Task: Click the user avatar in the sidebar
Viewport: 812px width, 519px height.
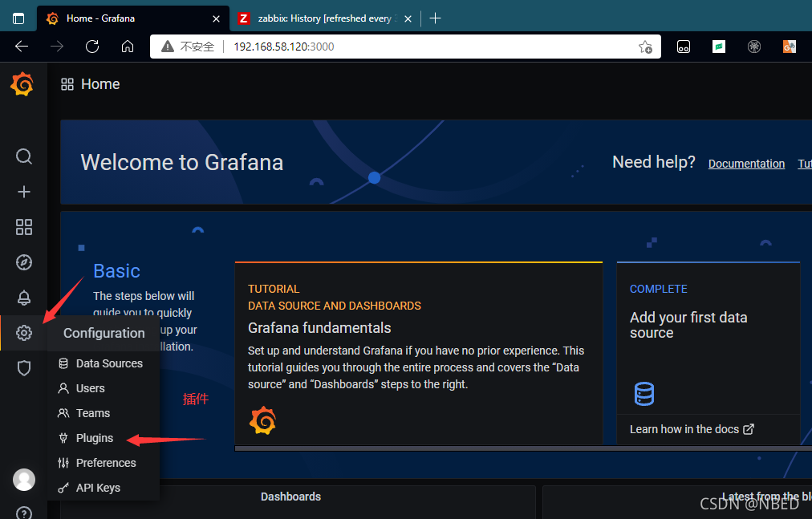Action: (x=24, y=480)
